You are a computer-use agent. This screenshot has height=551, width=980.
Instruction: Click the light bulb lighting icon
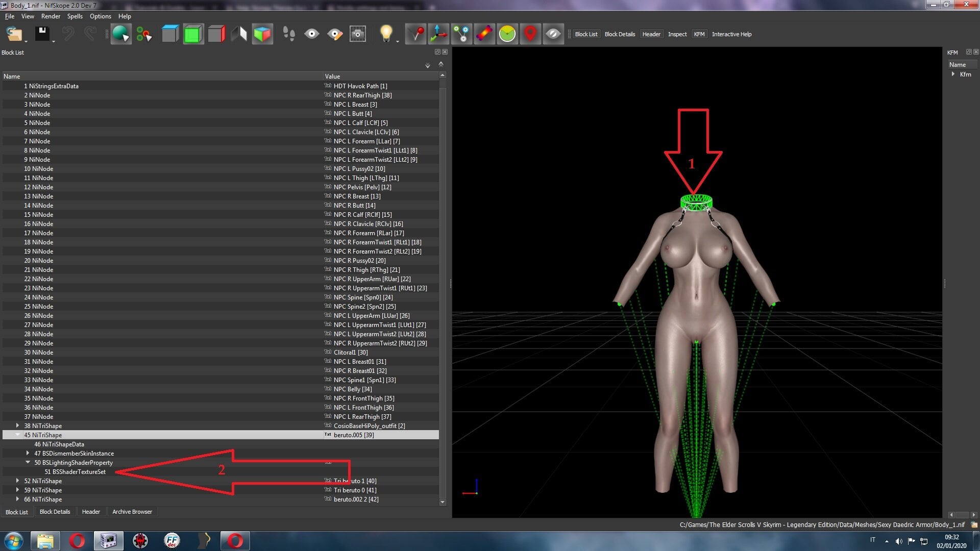(x=386, y=34)
